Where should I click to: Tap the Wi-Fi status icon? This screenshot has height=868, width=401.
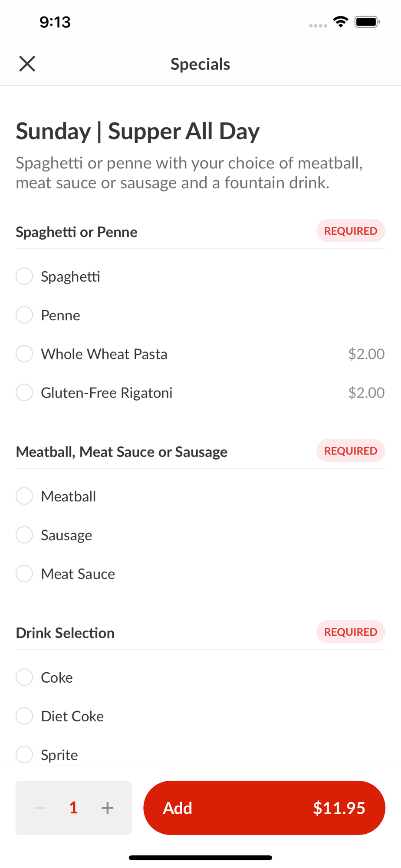341,22
